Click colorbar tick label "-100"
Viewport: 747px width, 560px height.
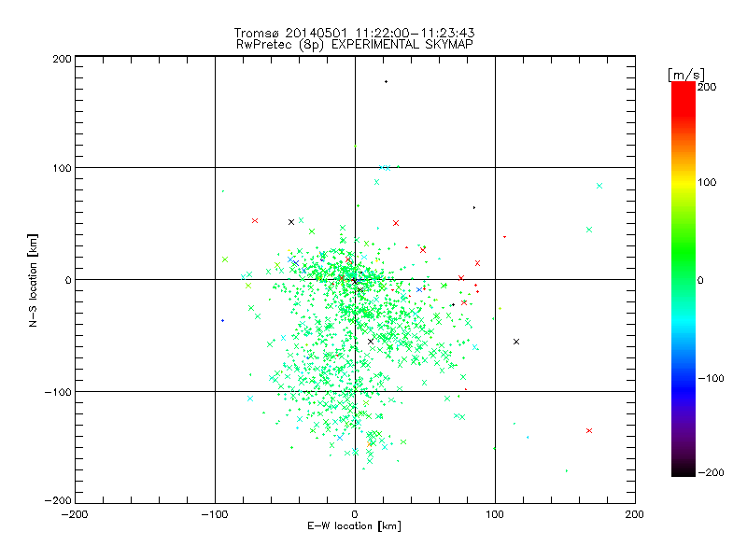[711, 378]
